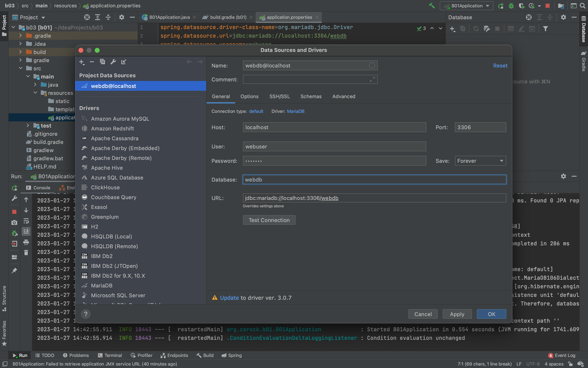Click the Rerun B01Application icon in toolbar

pos(501,6)
